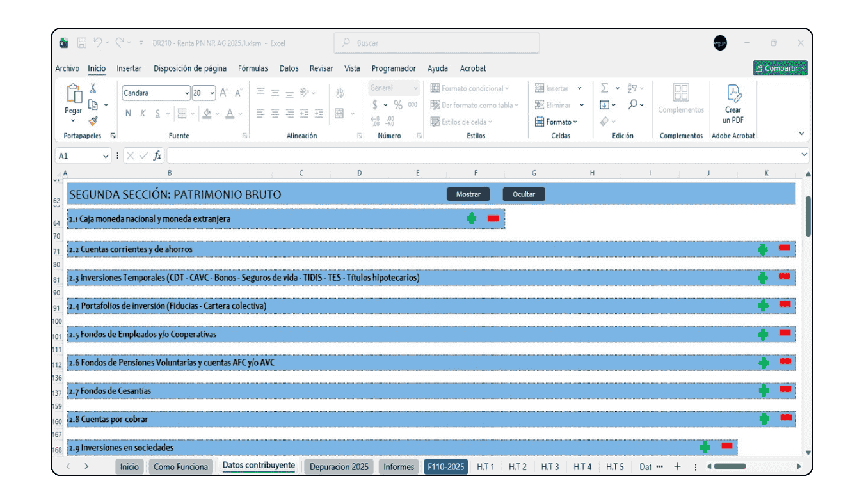Click the insert function fx icon
The image size is (864, 504).
pyautogui.click(x=157, y=156)
